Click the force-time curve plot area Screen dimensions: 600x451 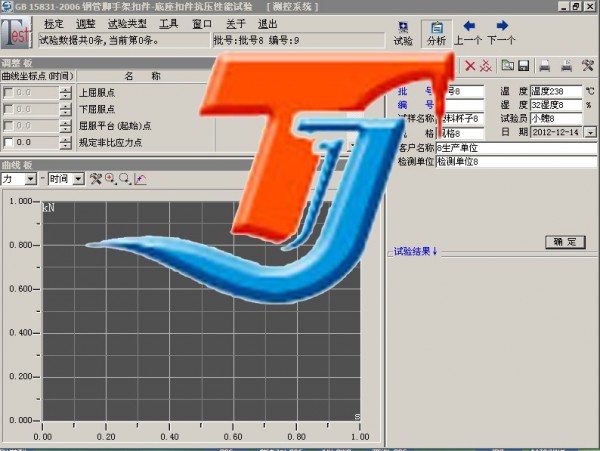pyautogui.click(x=201, y=311)
